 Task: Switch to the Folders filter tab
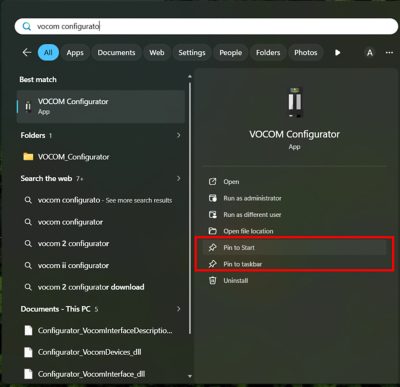tap(268, 53)
